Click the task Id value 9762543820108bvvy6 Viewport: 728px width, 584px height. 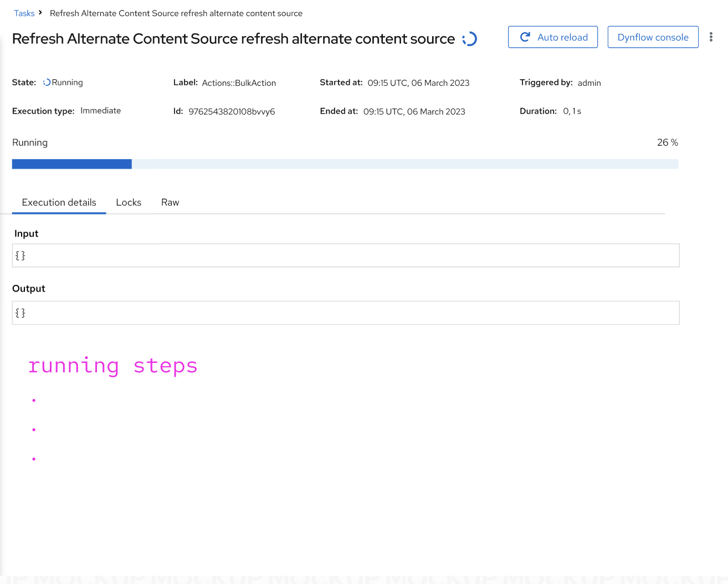(232, 111)
